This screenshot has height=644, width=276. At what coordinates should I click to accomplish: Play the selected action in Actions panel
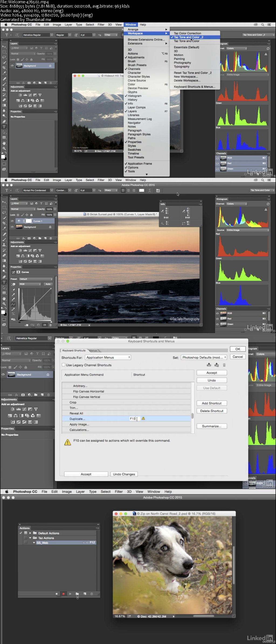pyautogui.click(x=70, y=594)
